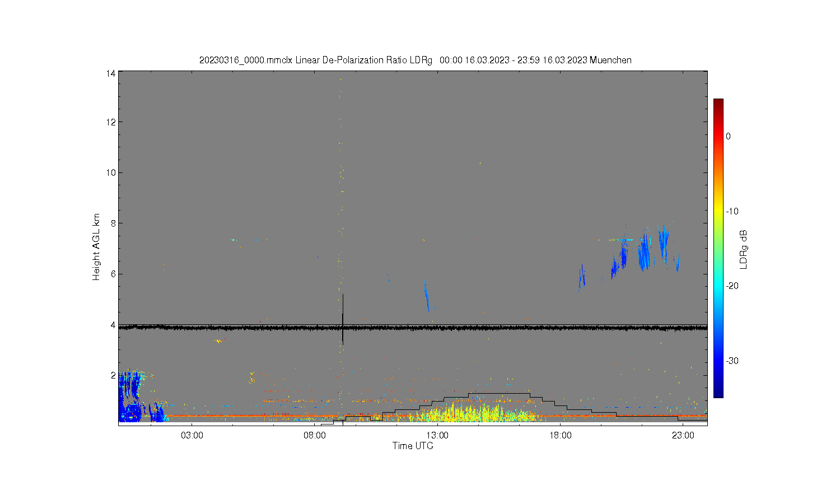Click the 08:00 time tick label
Viewport: 840px width, 504px height.
(x=315, y=435)
